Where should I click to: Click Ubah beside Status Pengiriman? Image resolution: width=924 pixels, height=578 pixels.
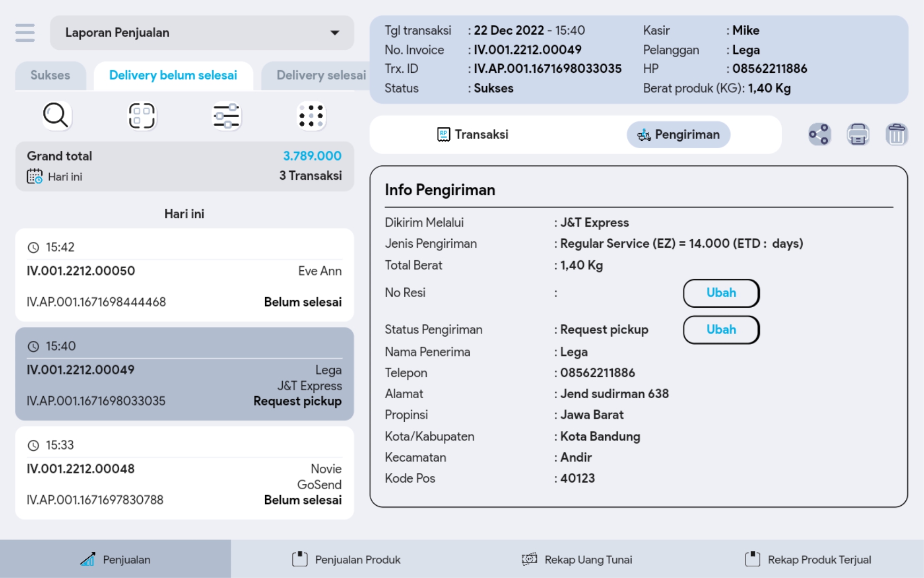(x=721, y=330)
